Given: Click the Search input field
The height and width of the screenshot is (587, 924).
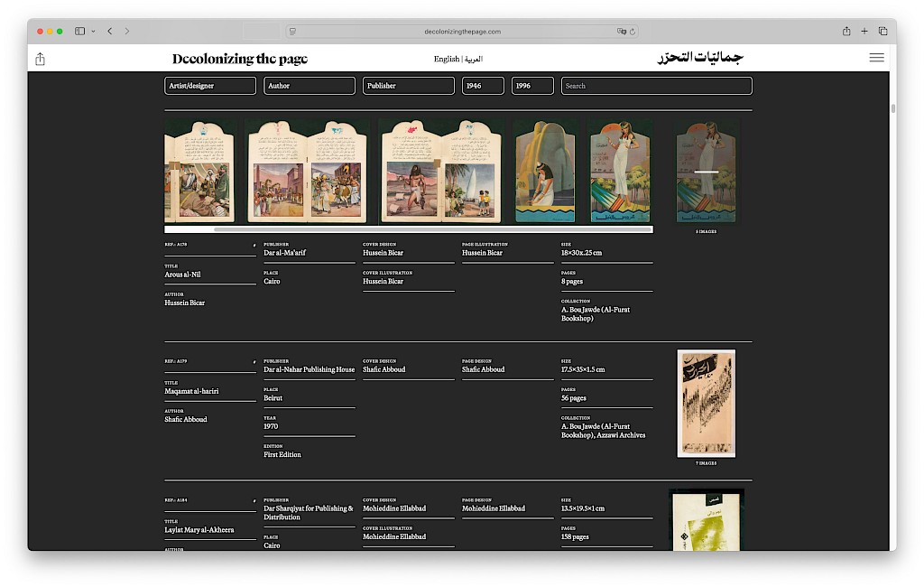Looking at the screenshot, I should click(656, 86).
